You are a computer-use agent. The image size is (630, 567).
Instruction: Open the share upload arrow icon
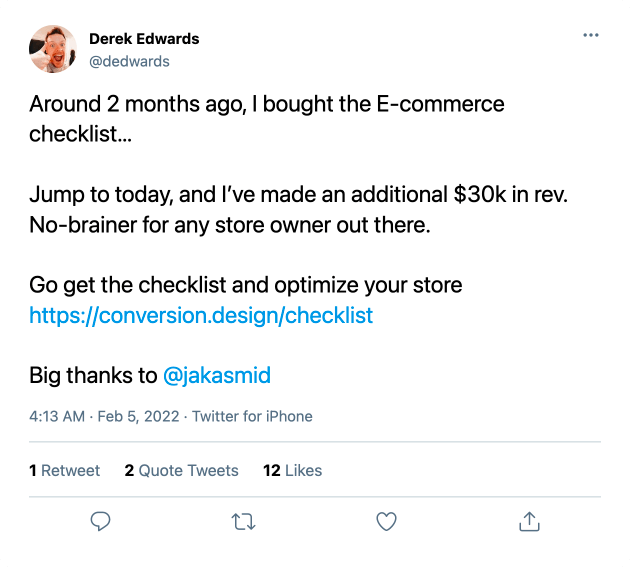[x=529, y=521]
